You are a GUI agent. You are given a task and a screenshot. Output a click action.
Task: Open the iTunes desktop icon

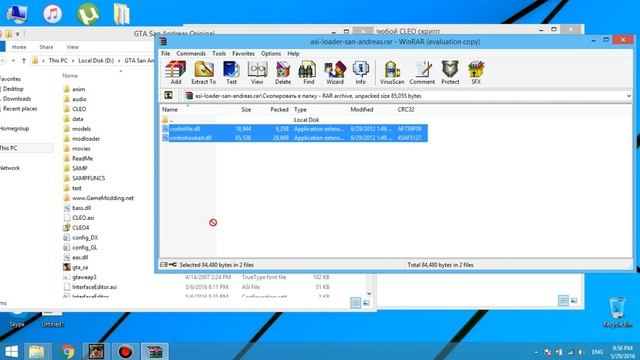(x=53, y=13)
